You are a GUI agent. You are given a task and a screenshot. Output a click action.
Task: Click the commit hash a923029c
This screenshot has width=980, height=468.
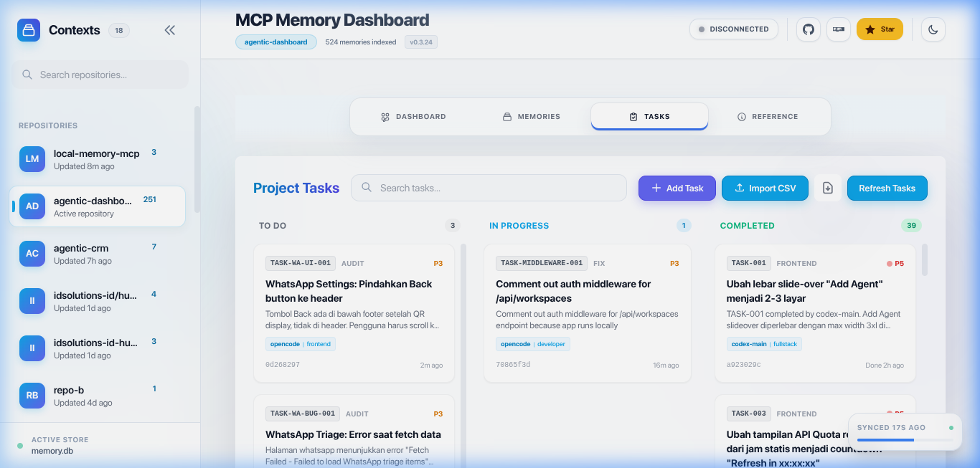[x=744, y=365]
